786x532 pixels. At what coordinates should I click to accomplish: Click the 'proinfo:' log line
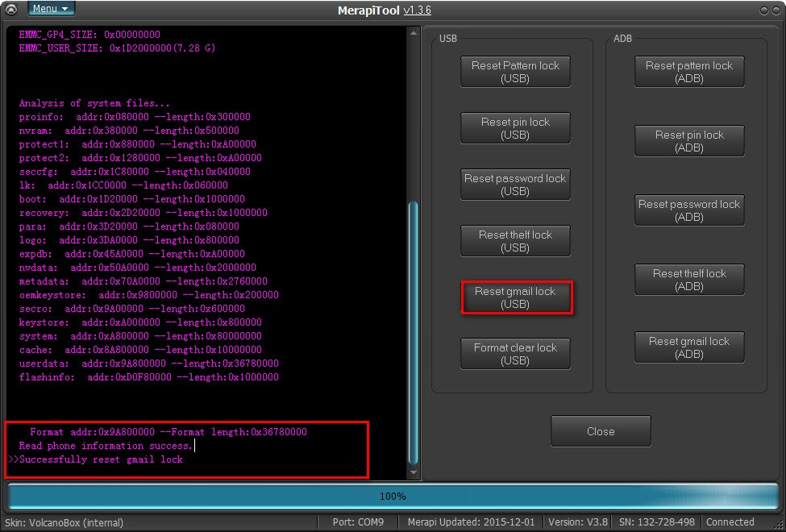click(x=135, y=117)
